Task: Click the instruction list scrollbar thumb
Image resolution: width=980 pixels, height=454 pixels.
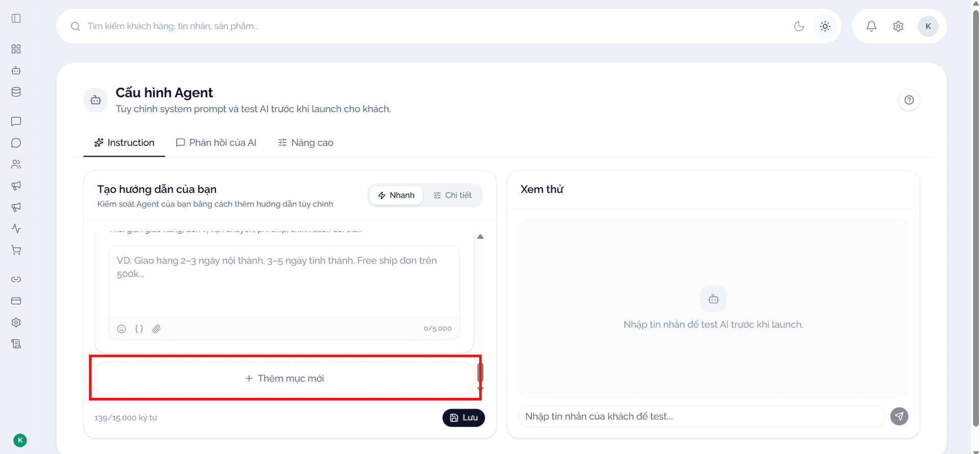Action: click(480, 372)
